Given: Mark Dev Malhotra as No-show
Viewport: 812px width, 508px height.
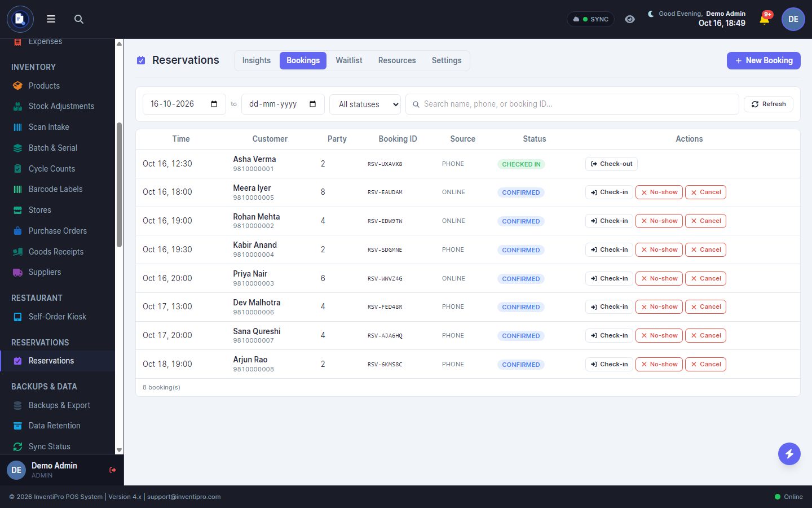Looking at the screenshot, I should (659, 307).
